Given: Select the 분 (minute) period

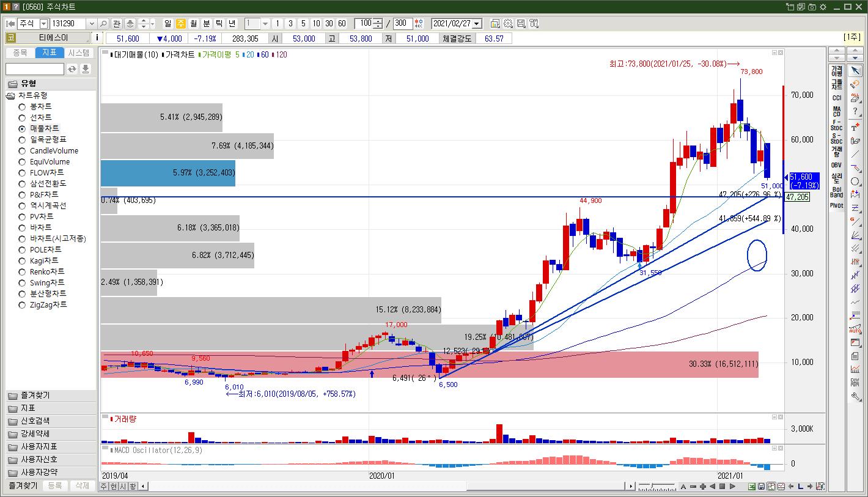Looking at the screenshot, I should pos(207,23).
